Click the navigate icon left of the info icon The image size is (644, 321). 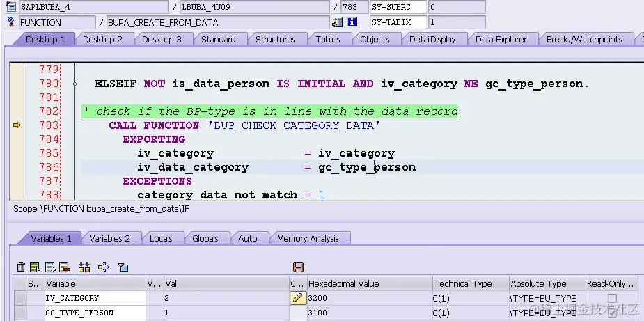337,22
